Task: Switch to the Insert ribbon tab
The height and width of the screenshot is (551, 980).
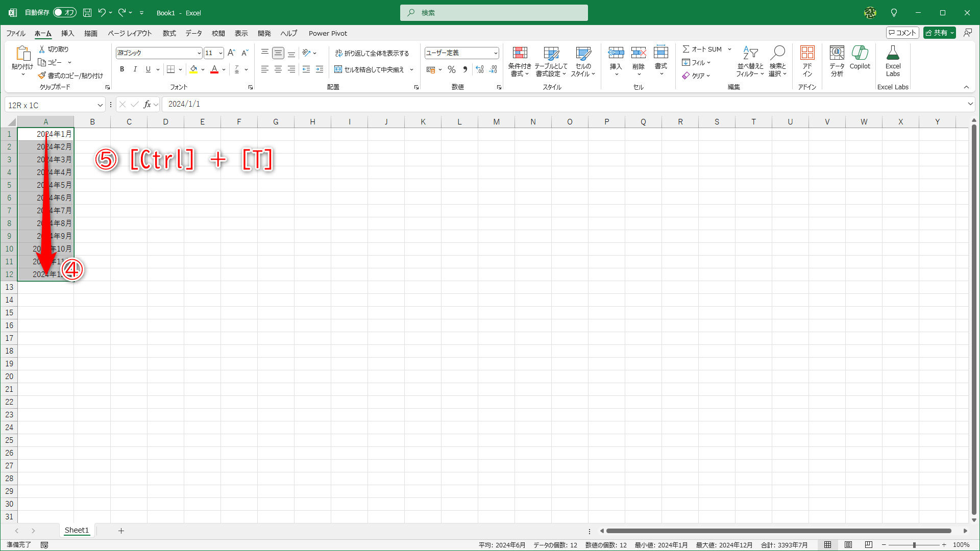Action: pos(67,33)
